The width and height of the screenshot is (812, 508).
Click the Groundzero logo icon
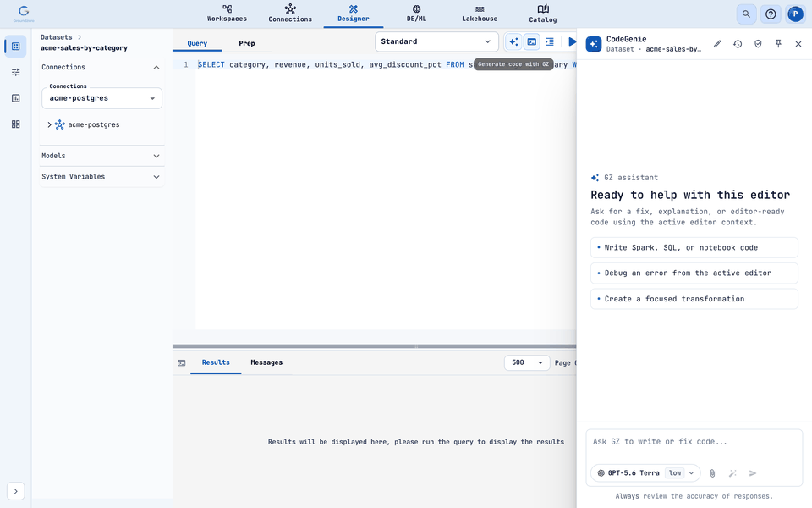[24, 14]
